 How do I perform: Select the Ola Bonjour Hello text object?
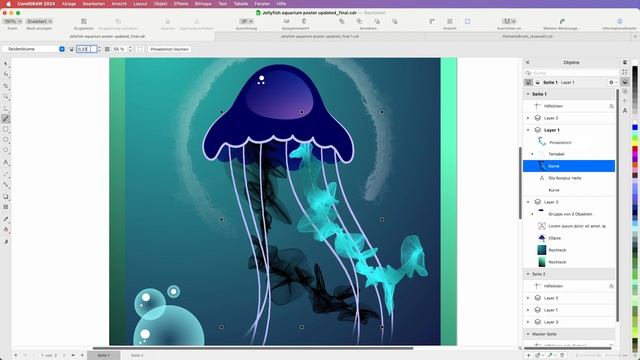tap(569, 178)
